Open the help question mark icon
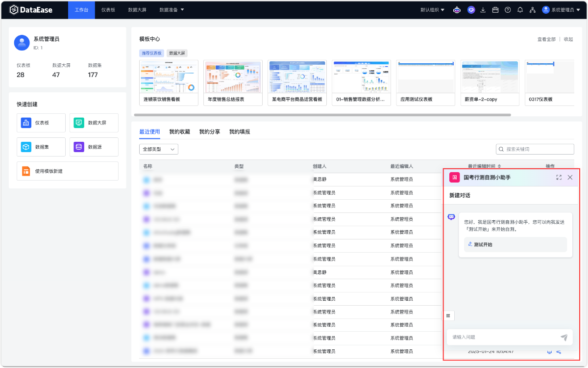The height and width of the screenshot is (368, 588). click(508, 10)
